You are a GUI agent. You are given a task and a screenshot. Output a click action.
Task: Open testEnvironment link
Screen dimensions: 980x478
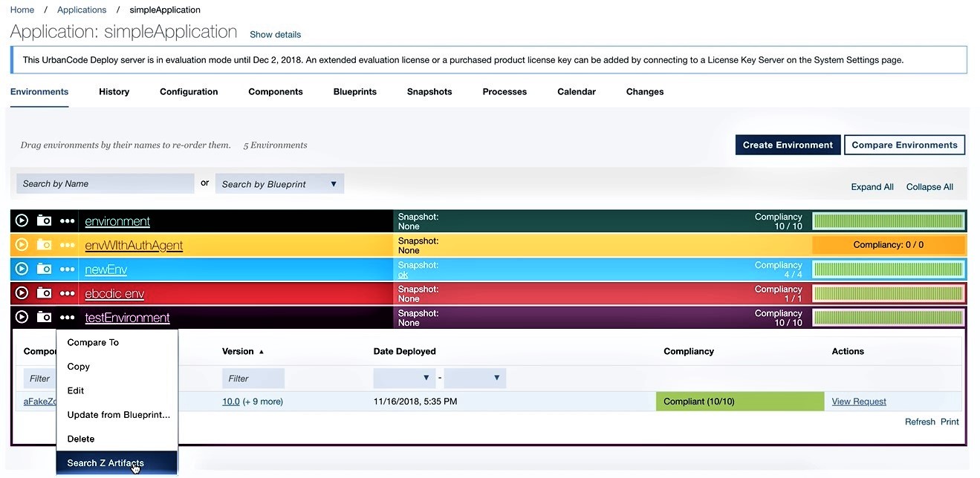(127, 318)
